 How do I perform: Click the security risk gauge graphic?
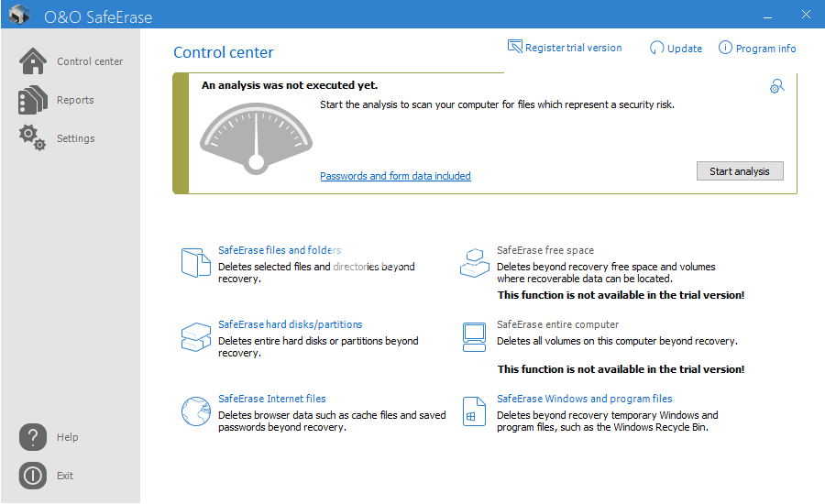pos(257,138)
